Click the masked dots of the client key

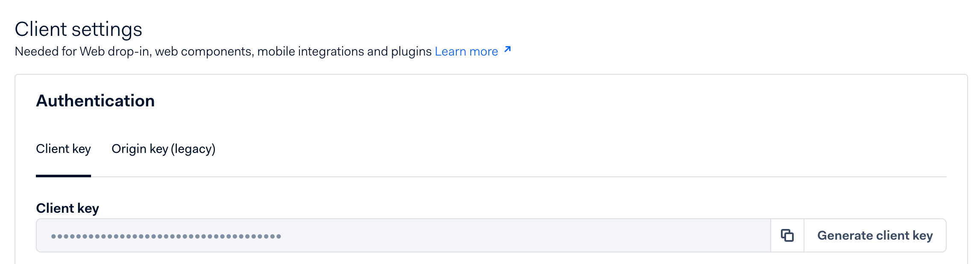click(x=166, y=236)
